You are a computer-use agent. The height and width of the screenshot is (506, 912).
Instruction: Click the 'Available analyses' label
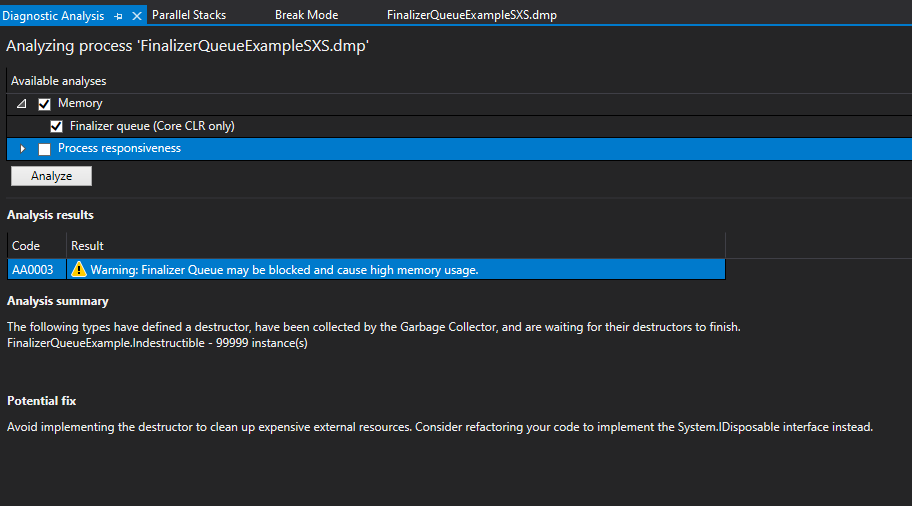[x=58, y=81]
